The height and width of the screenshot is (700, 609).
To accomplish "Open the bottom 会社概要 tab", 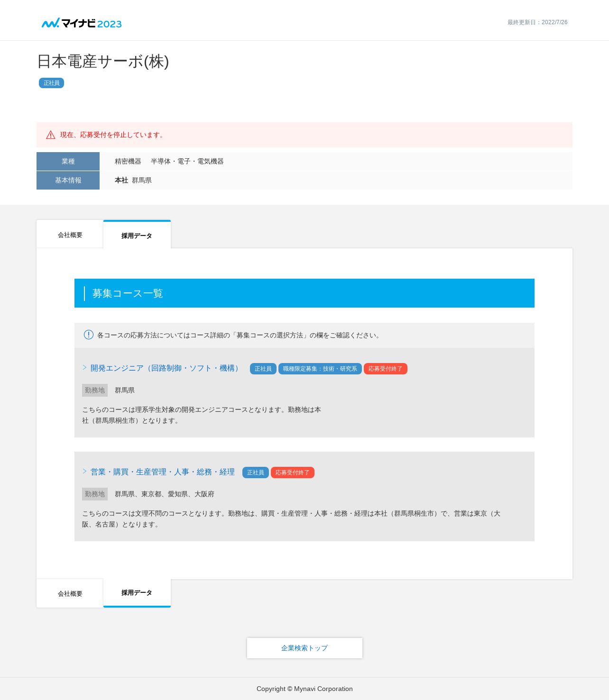I will pos(70,593).
